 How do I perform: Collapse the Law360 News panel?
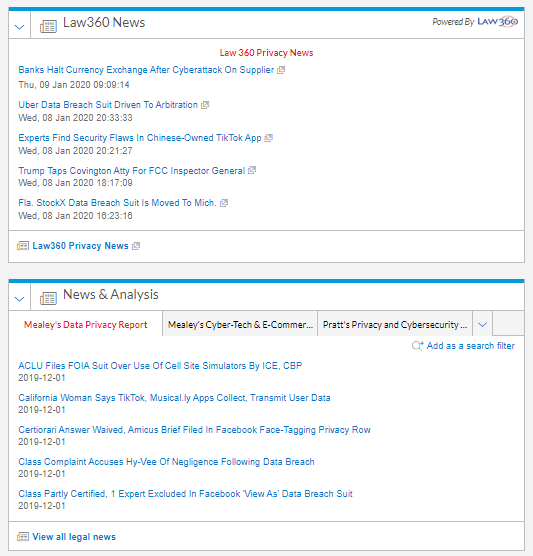20,27
